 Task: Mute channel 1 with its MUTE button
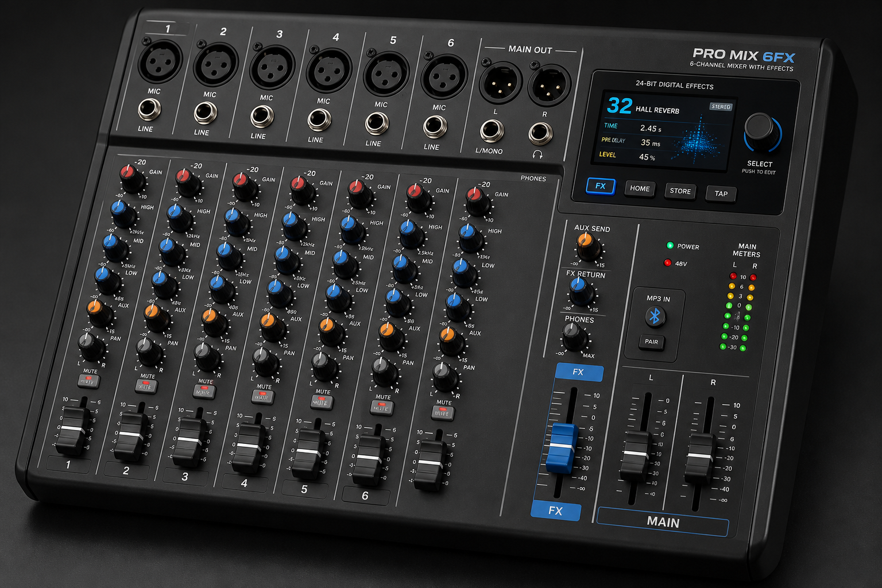click(88, 381)
